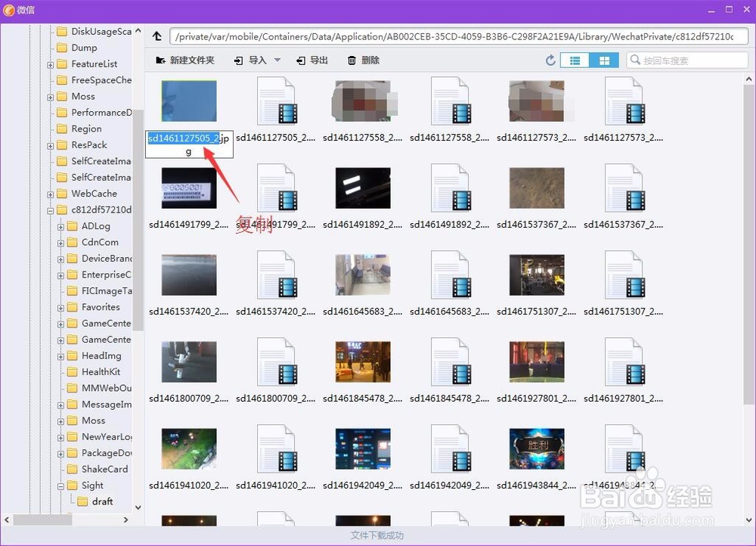The image size is (756, 546).
Task: Select the sd1461127573 video file icon
Action: pyautogui.click(x=624, y=101)
